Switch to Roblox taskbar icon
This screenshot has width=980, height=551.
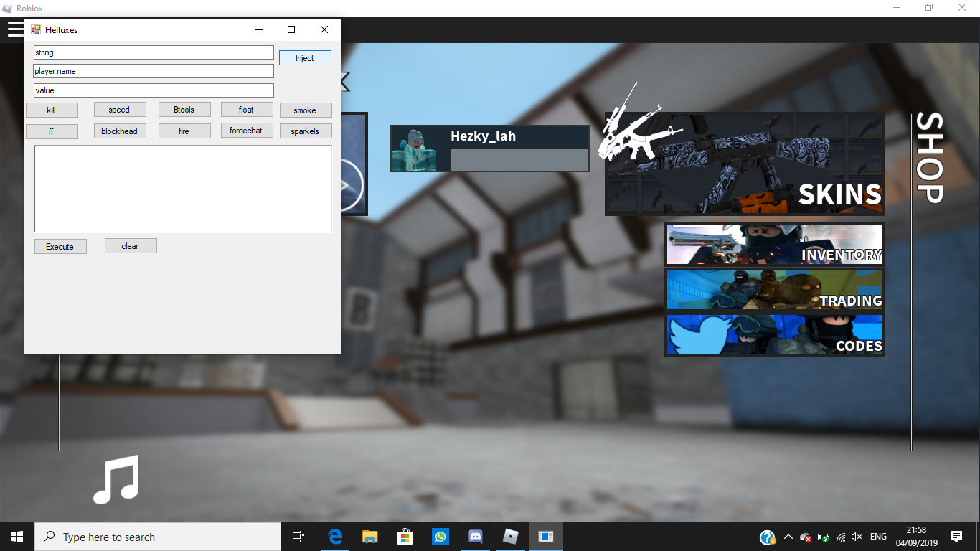click(510, 537)
